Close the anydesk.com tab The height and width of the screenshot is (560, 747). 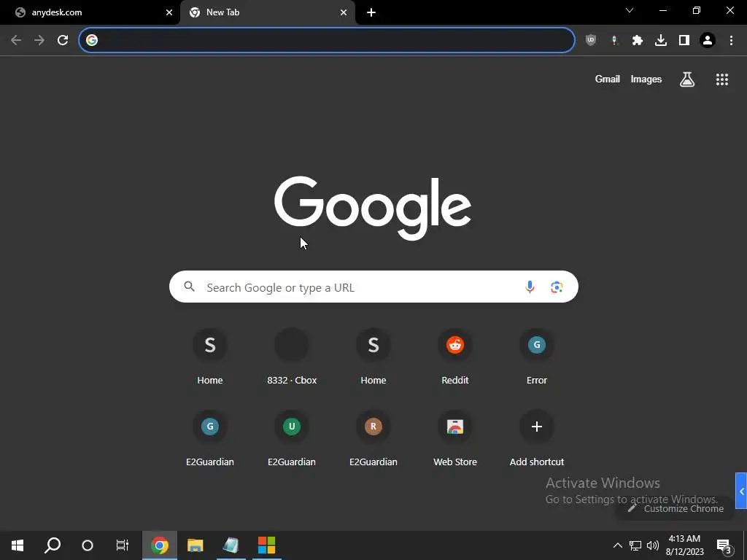point(169,12)
